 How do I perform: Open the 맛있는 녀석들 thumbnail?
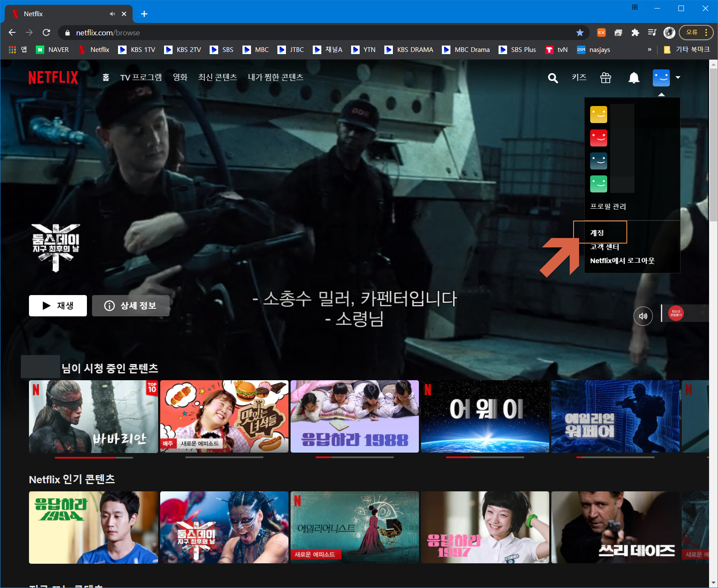224,416
